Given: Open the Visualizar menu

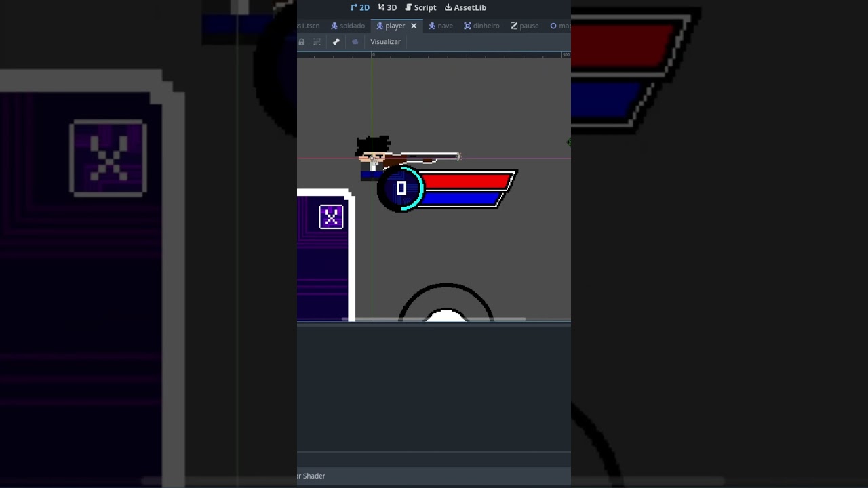Looking at the screenshot, I should point(385,42).
